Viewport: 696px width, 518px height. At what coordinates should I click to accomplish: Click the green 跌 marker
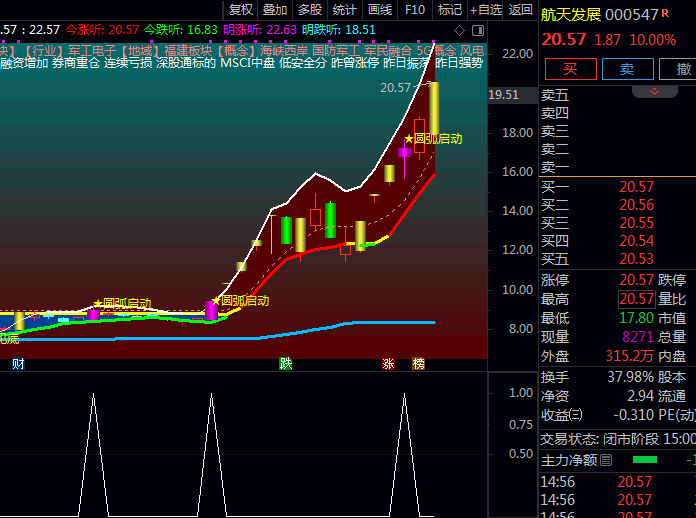pos(285,364)
